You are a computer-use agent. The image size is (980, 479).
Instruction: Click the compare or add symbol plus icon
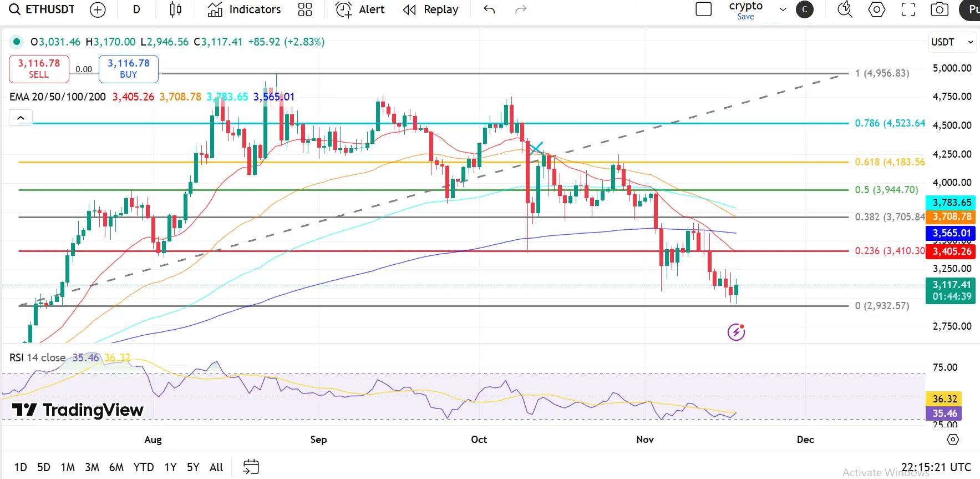coord(98,9)
